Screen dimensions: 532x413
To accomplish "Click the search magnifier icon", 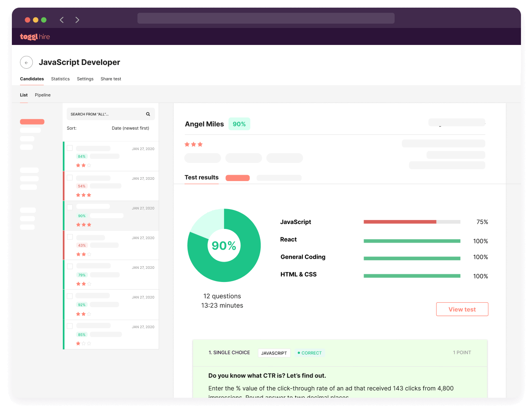I will point(148,114).
